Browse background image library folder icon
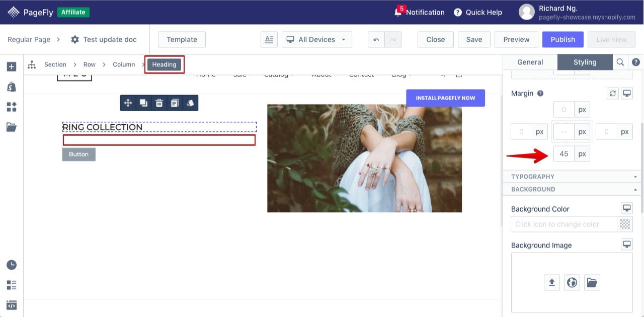Viewport: 644px width, 317px height. click(x=592, y=282)
